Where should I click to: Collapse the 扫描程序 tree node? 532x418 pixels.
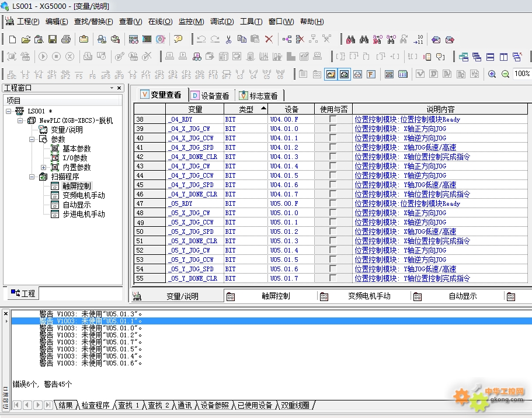32,177
